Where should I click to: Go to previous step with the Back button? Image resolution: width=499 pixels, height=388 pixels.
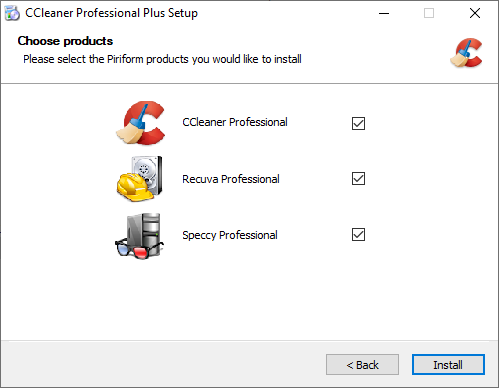click(x=362, y=365)
